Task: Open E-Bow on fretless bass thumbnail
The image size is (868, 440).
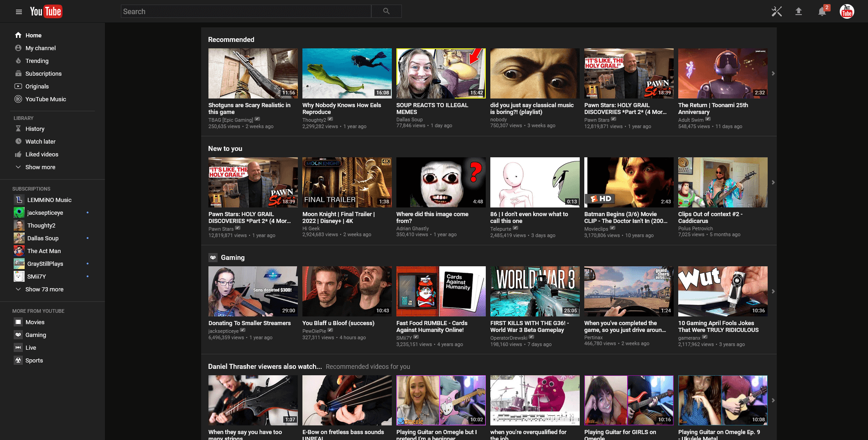Action: click(x=347, y=400)
